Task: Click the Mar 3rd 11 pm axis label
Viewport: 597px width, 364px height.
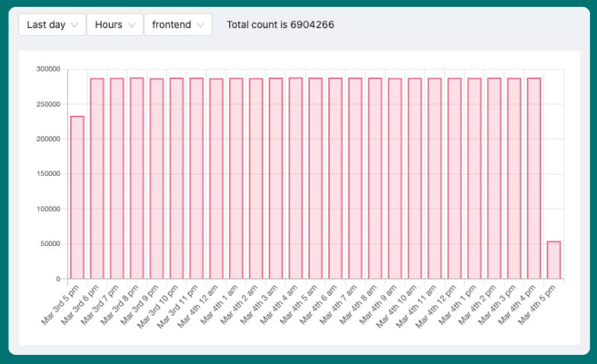Action: (178, 306)
